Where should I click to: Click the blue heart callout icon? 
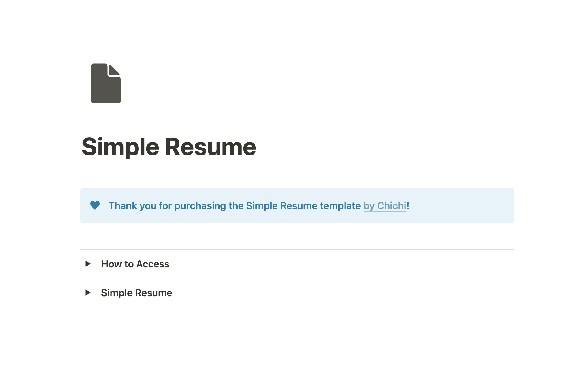click(x=95, y=205)
